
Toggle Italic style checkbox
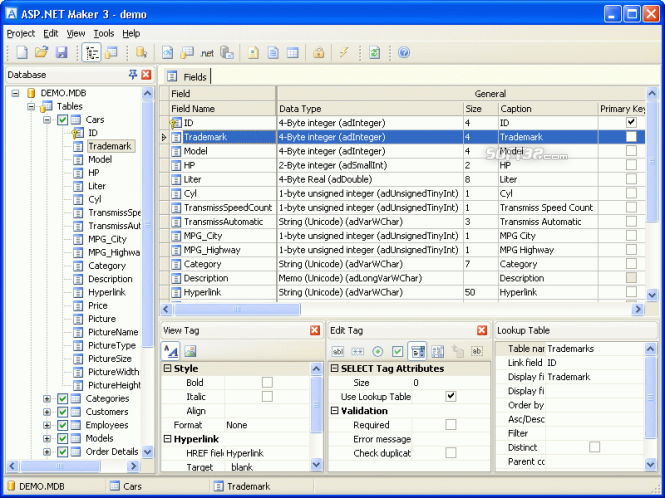267,397
